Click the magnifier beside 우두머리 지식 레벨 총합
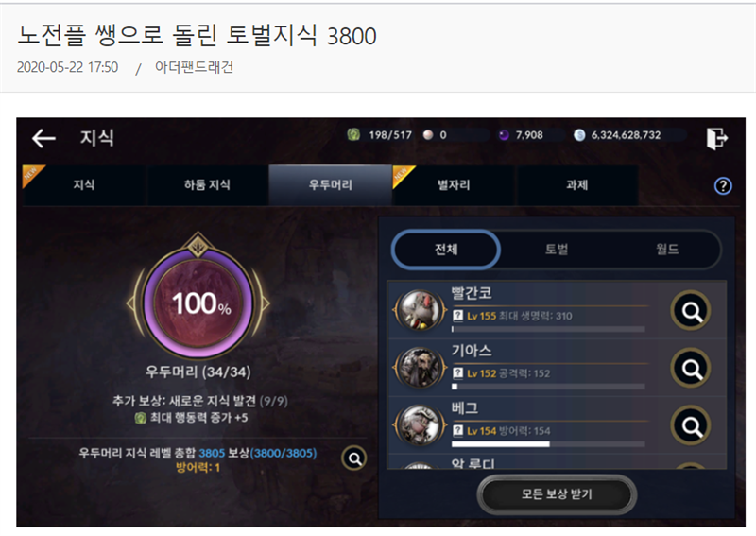The image size is (756, 536). [x=354, y=458]
